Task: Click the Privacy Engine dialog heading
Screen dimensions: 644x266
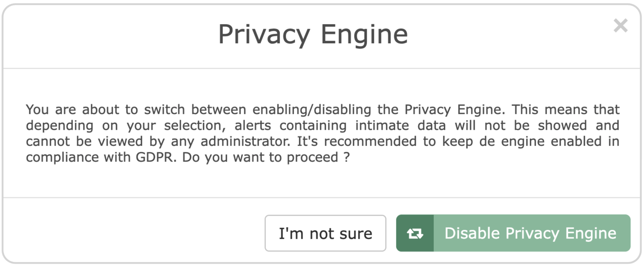Action: point(313,34)
